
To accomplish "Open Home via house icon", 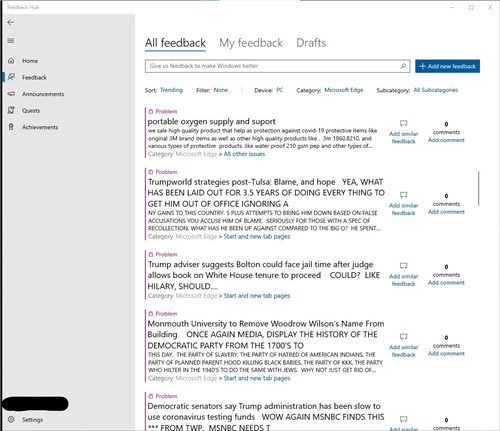I will pyautogui.click(x=11, y=61).
